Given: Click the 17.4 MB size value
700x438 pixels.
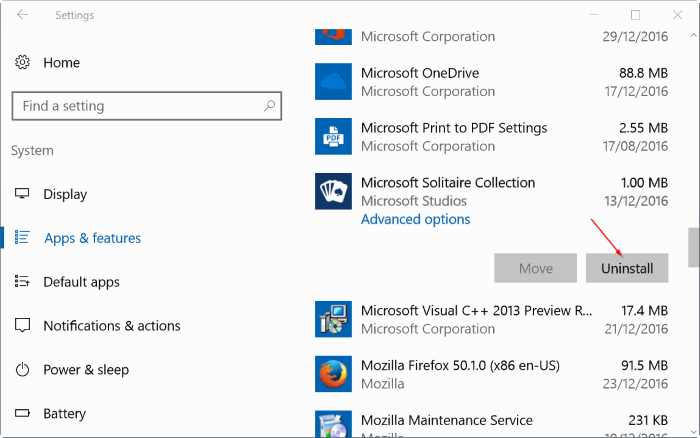Looking at the screenshot, I should pyautogui.click(x=644, y=310).
